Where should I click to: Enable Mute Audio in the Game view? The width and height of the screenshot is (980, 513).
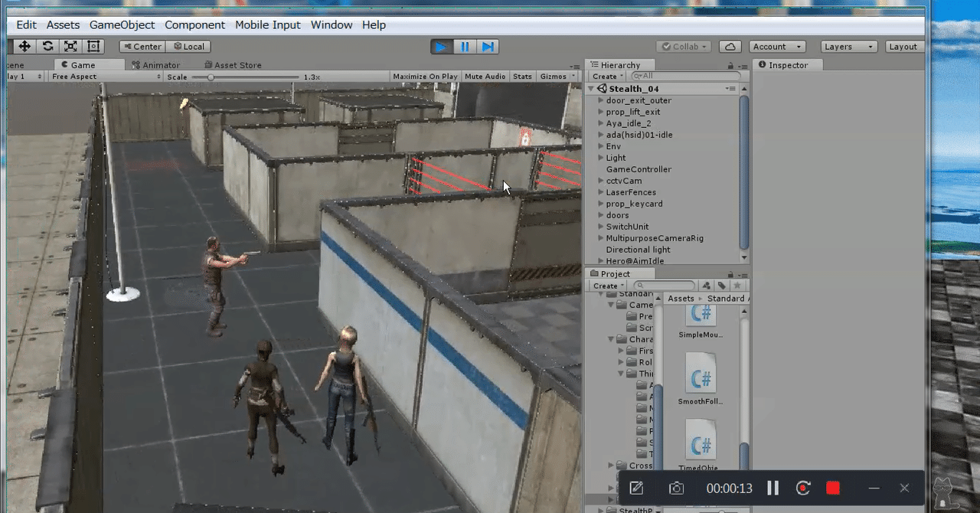pyautogui.click(x=485, y=76)
